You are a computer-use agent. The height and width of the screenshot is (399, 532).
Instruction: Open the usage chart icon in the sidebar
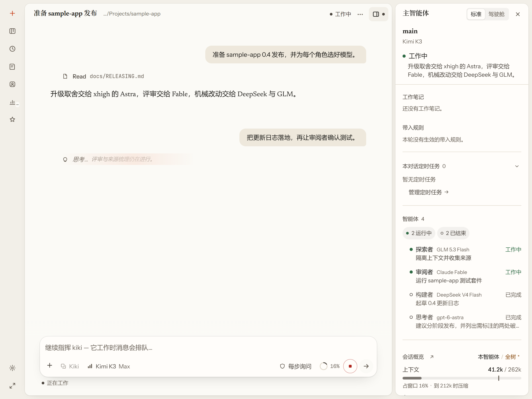[12, 102]
